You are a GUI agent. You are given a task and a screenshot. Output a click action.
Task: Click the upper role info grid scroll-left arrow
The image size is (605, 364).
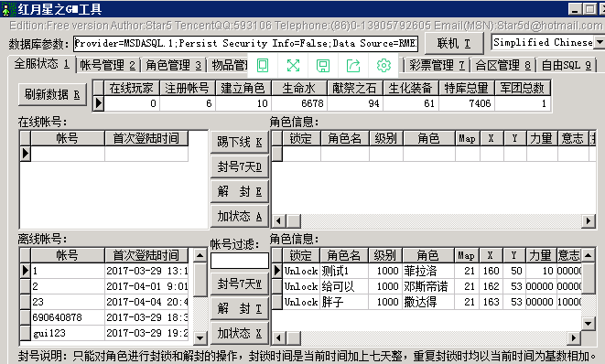pyautogui.click(x=278, y=221)
